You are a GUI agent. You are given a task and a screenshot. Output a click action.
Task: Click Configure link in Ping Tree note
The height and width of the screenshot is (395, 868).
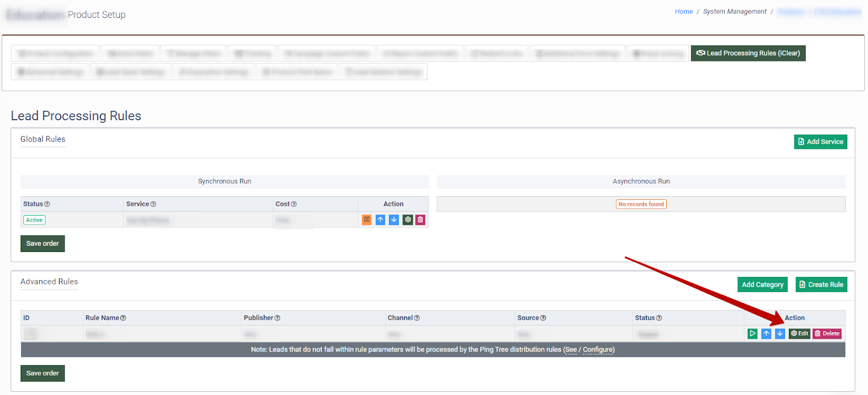coord(598,350)
